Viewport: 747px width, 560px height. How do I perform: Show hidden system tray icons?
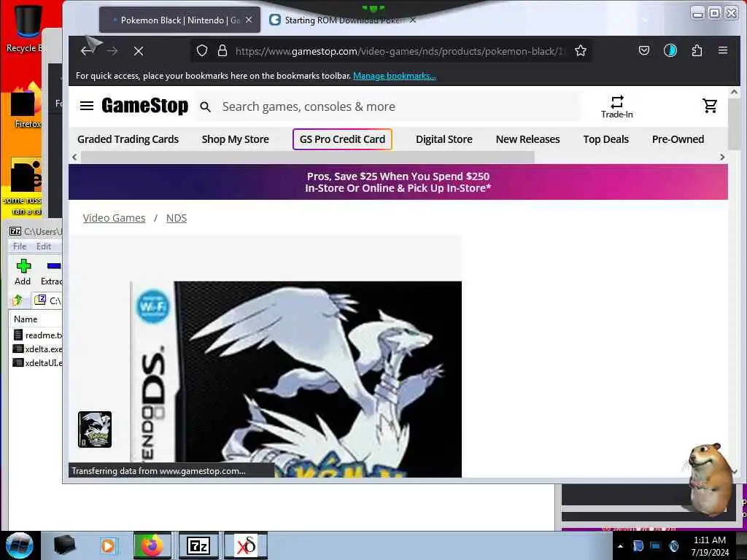620,546
